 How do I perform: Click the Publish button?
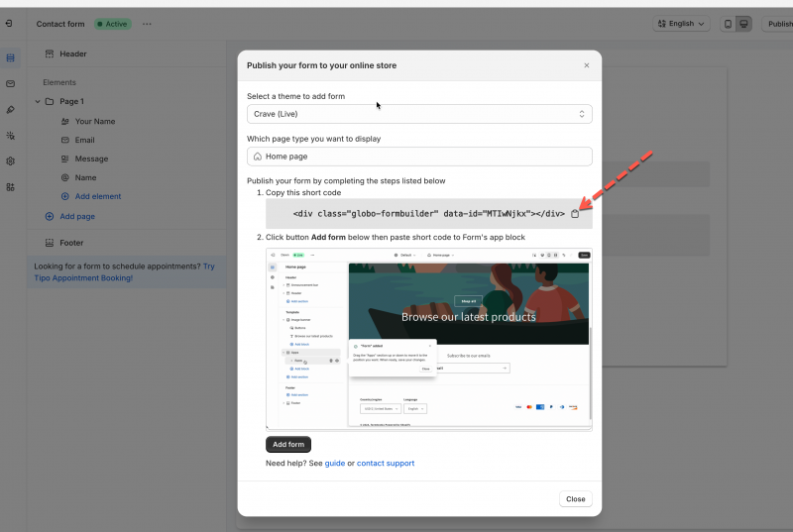pos(779,24)
